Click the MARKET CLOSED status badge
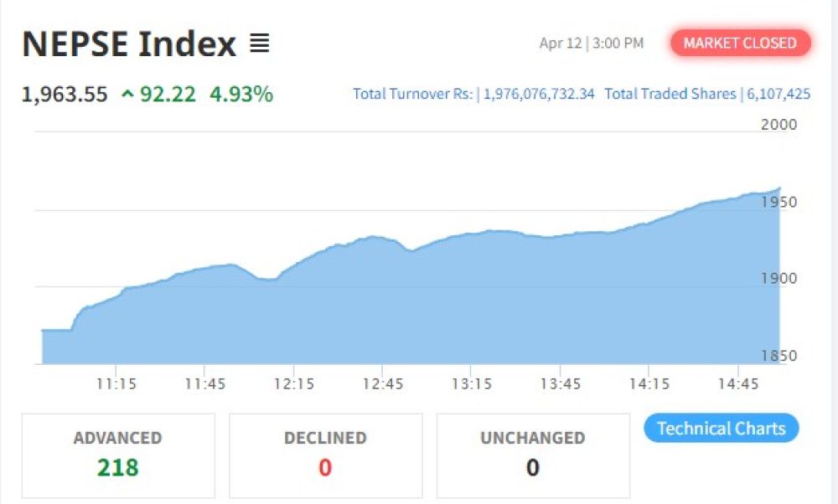 click(740, 44)
